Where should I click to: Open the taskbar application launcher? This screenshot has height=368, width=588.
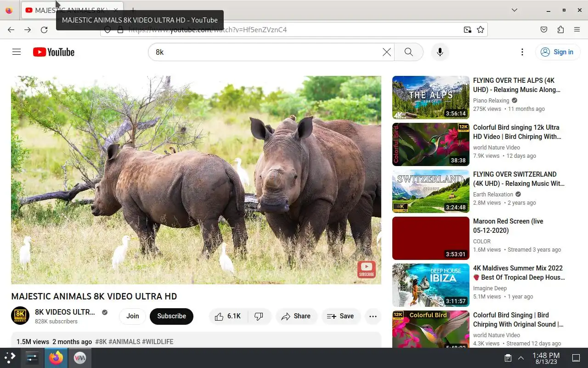10,358
